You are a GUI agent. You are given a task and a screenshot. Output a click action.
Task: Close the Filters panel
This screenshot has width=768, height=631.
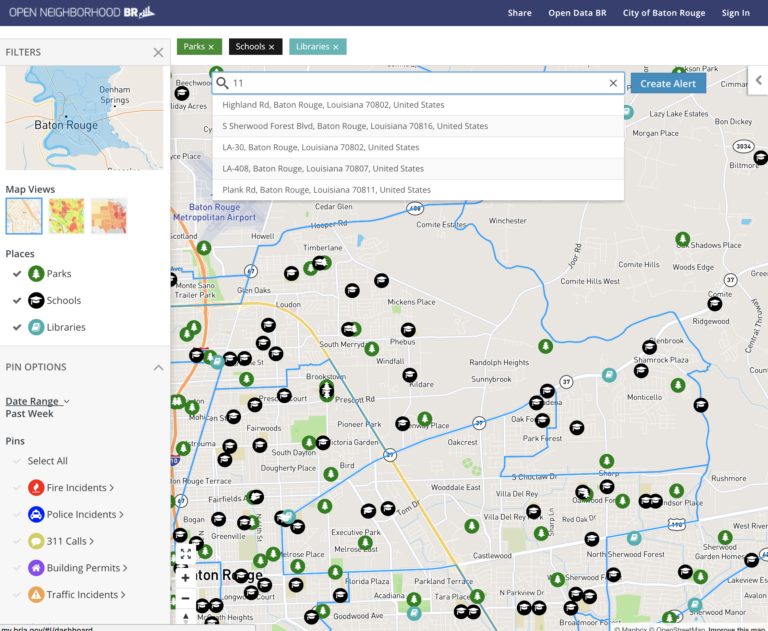158,52
